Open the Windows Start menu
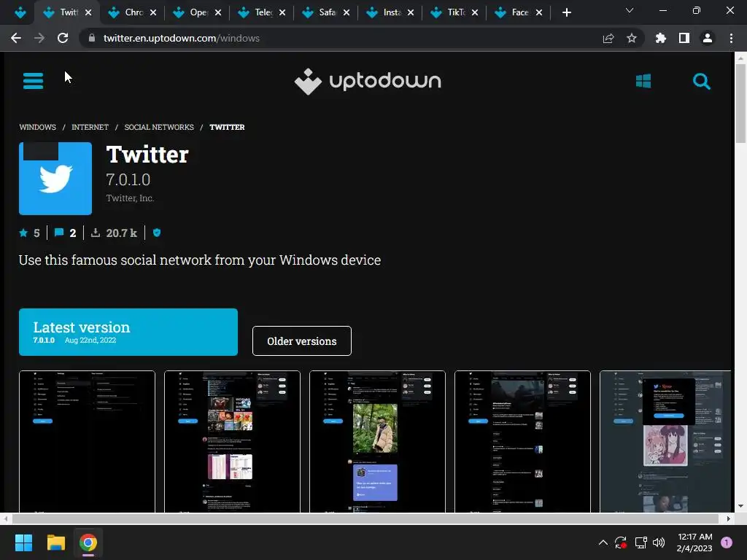The height and width of the screenshot is (560, 747). pyautogui.click(x=23, y=542)
